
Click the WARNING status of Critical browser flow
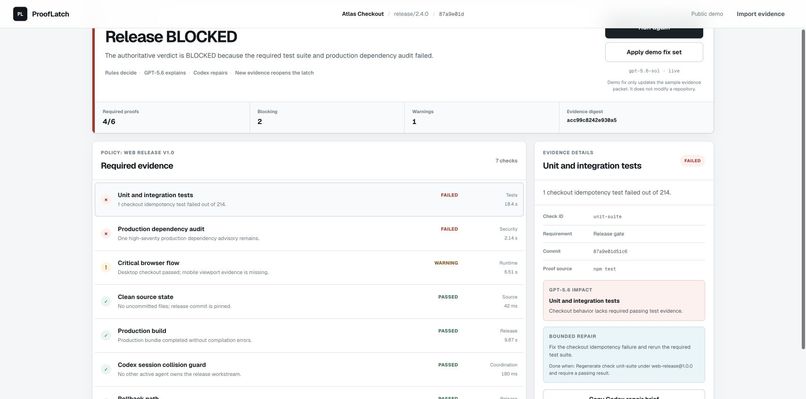[x=446, y=263]
